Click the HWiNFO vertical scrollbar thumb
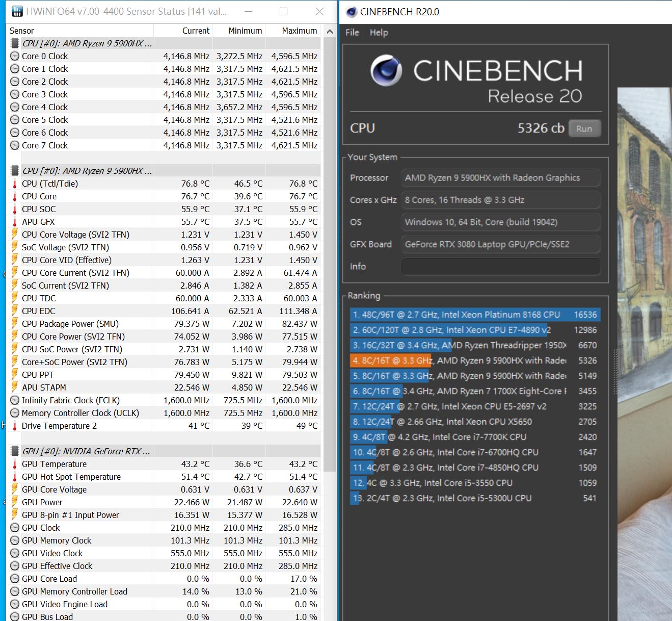 [x=330, y=255]
